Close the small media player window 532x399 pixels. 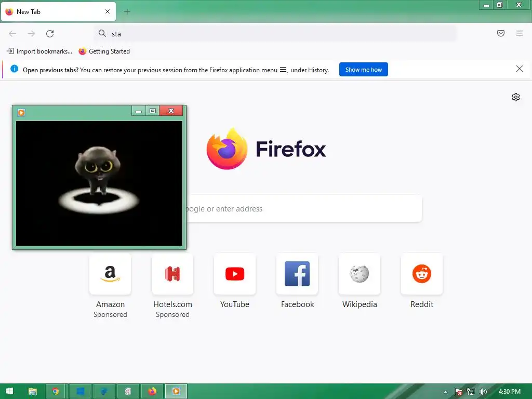tap(171, 111)
